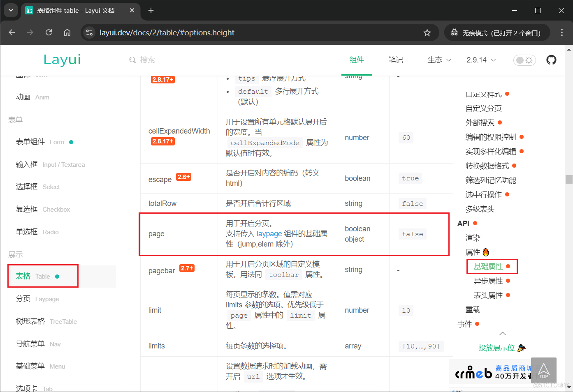Jump to 异步属性 in outline
This screenshot has height=392, width=573.
488,281
